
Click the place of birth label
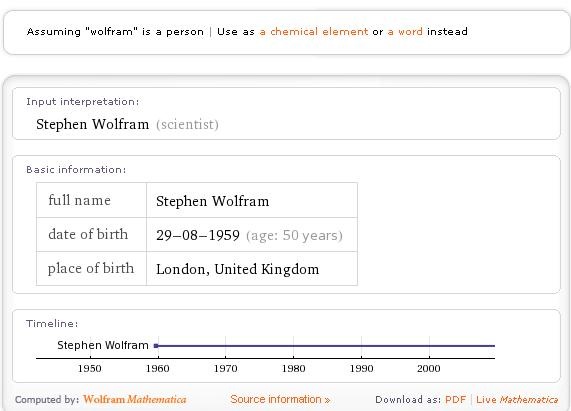[x=91, y=268]
